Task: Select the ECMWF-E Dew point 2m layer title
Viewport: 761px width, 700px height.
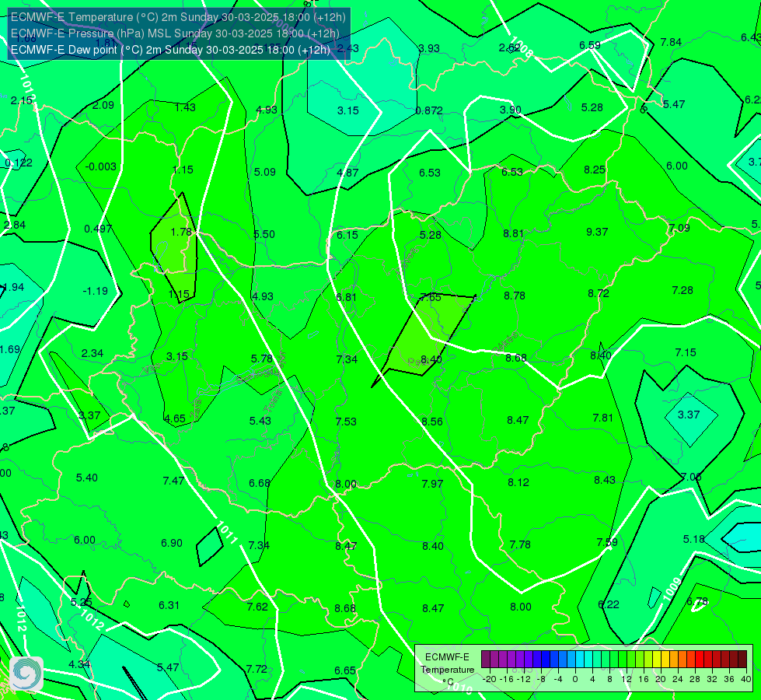Action: point(170,50)
